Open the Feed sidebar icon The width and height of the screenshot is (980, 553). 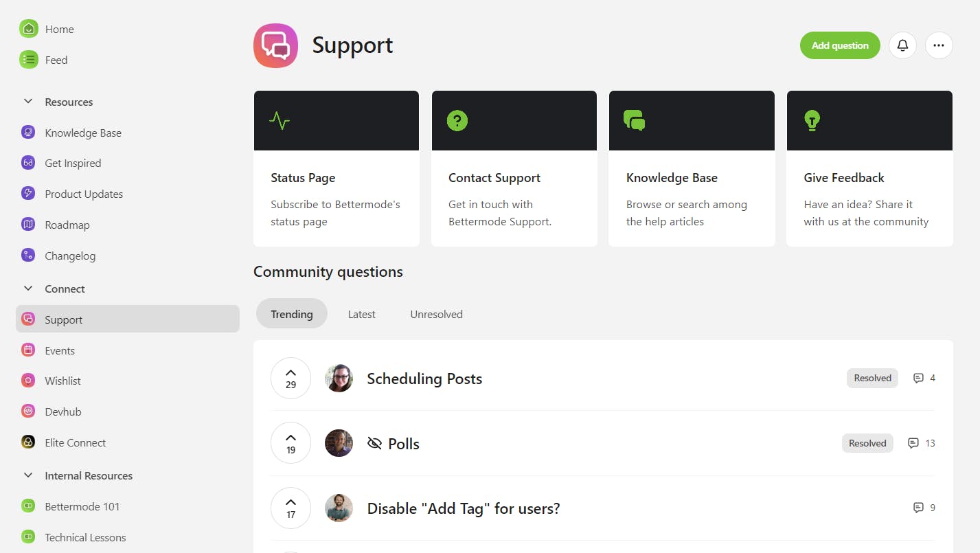(x=28, y=60)
